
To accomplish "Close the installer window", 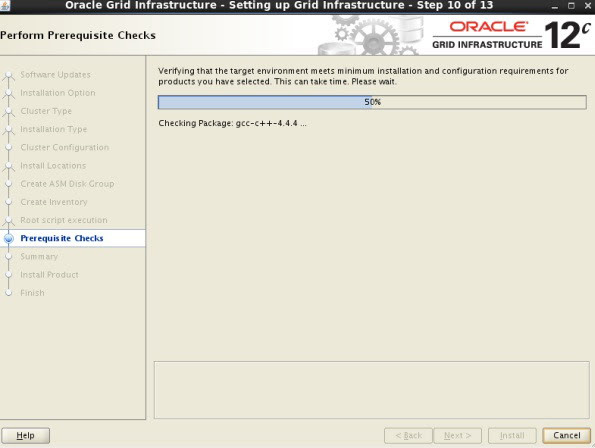I will point(588,6).
